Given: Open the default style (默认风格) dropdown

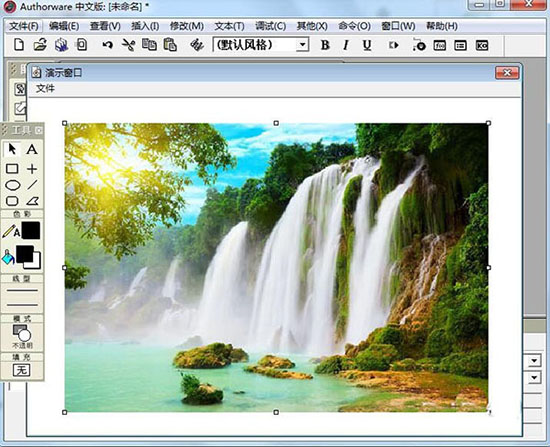Looking at the screenshot, I should pos(302,45).
